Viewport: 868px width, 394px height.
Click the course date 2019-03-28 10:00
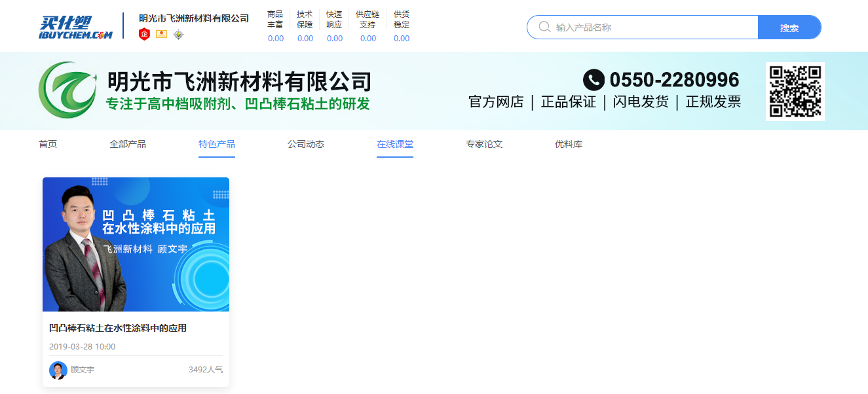coord(82,347)
